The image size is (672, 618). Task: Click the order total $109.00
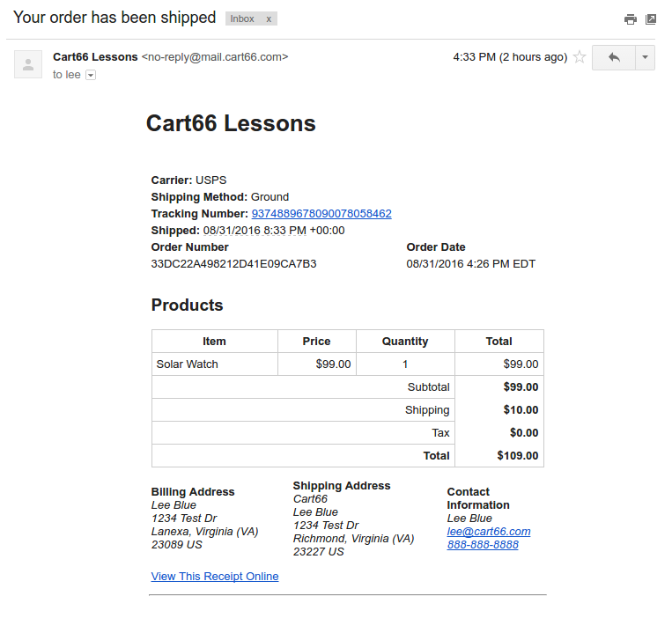(x=517, y=456)
